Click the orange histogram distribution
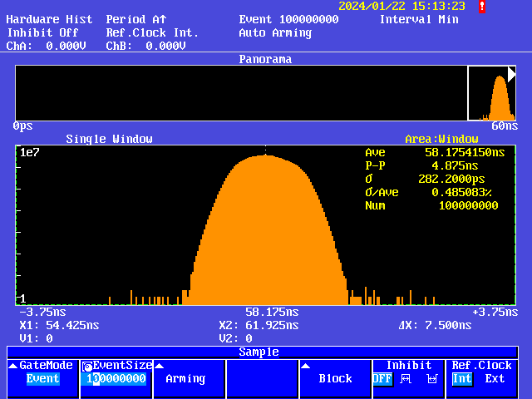The height and width of the screenshot is (399, 532). click(266, 233)
